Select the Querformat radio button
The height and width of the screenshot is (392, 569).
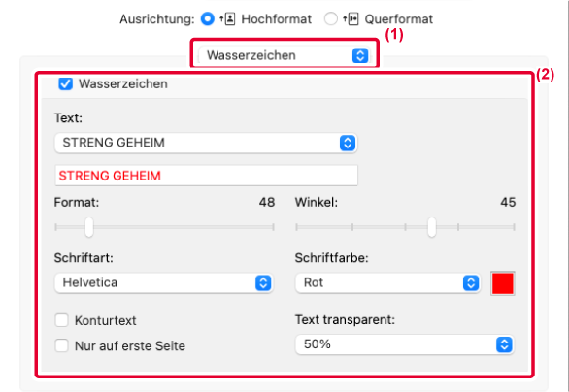tap(330, 18)
